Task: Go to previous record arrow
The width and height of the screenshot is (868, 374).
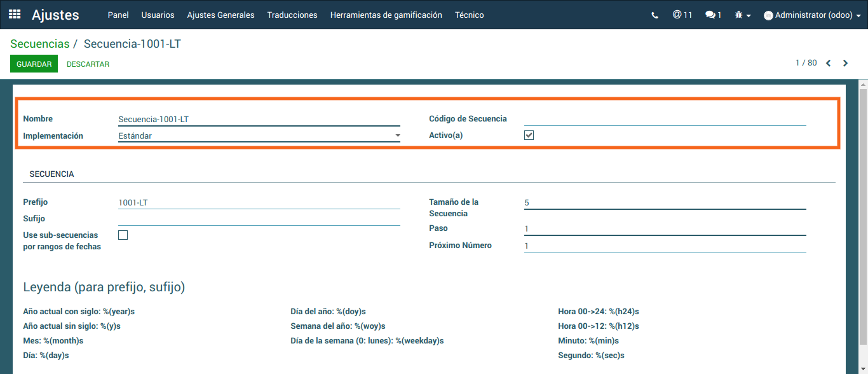Action: (829, 63)
